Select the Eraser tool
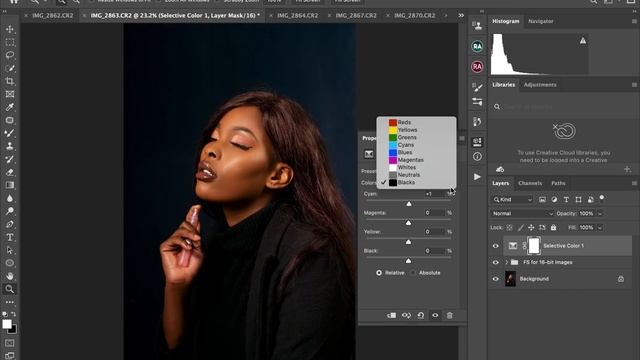The image size is (640, 360). pyautogui.click(x=10, y=172)
